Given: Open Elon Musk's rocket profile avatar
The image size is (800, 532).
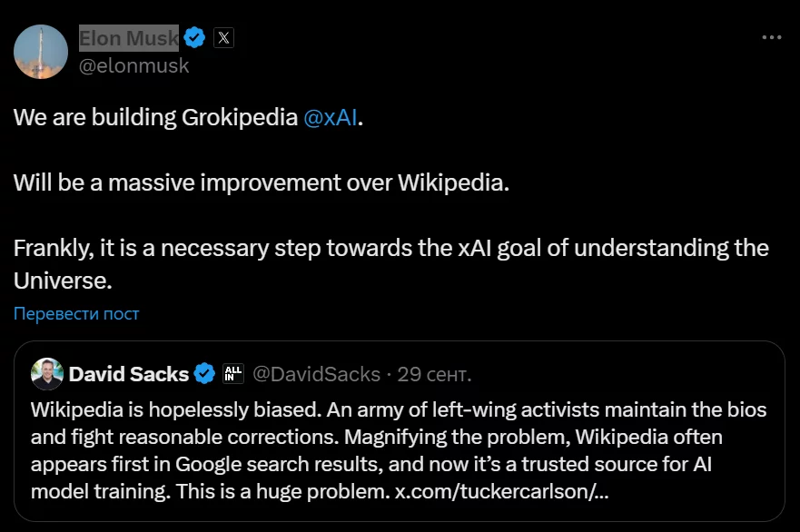Looking at the screenshot, I should point(41,52).
